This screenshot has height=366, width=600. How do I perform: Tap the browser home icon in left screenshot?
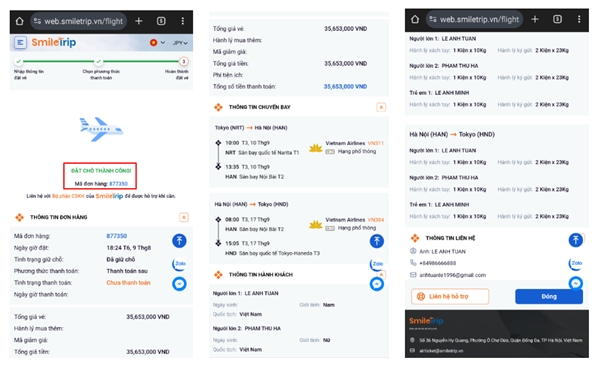pos(20,21)
